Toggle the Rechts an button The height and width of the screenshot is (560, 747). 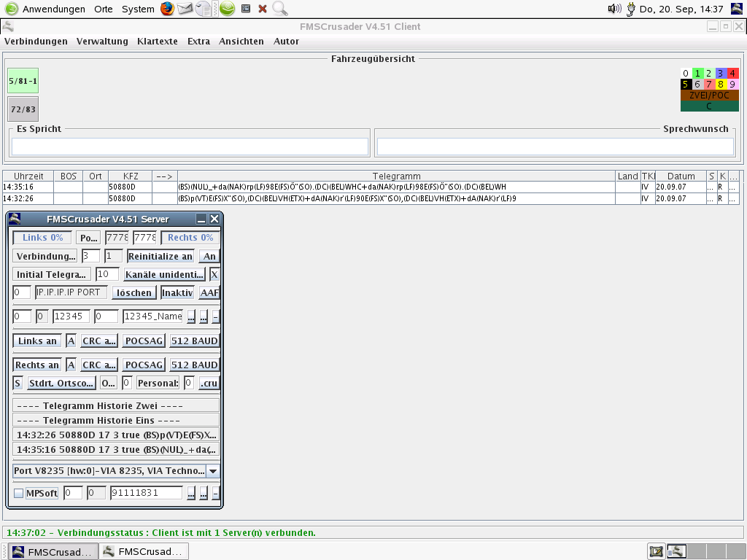37,365
